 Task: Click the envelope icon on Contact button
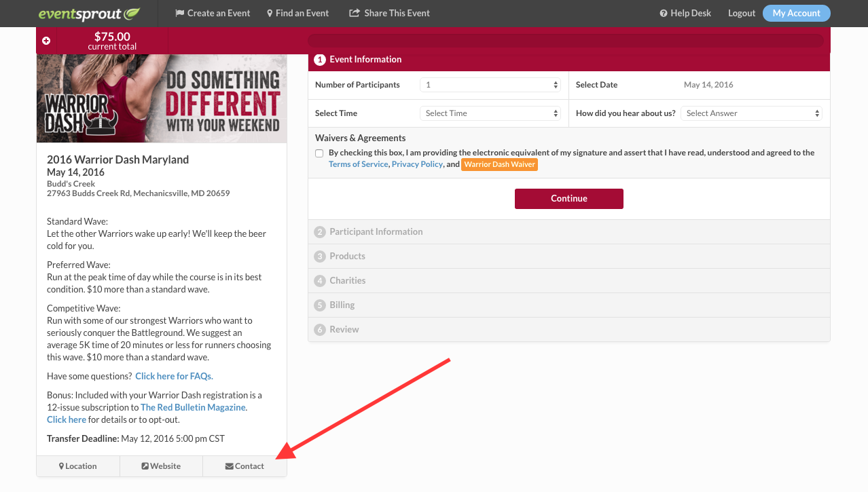pyautogui.click(x=230, y=466)
